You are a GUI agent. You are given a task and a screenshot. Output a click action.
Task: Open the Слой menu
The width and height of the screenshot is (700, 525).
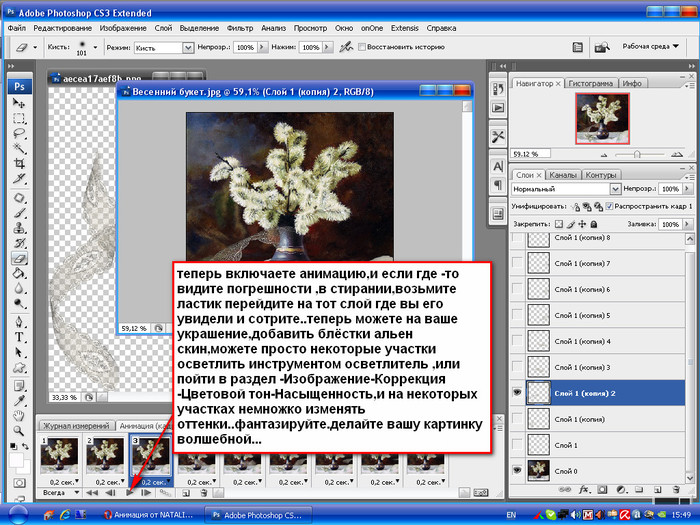pyautogui.click(x=163, y=28)
